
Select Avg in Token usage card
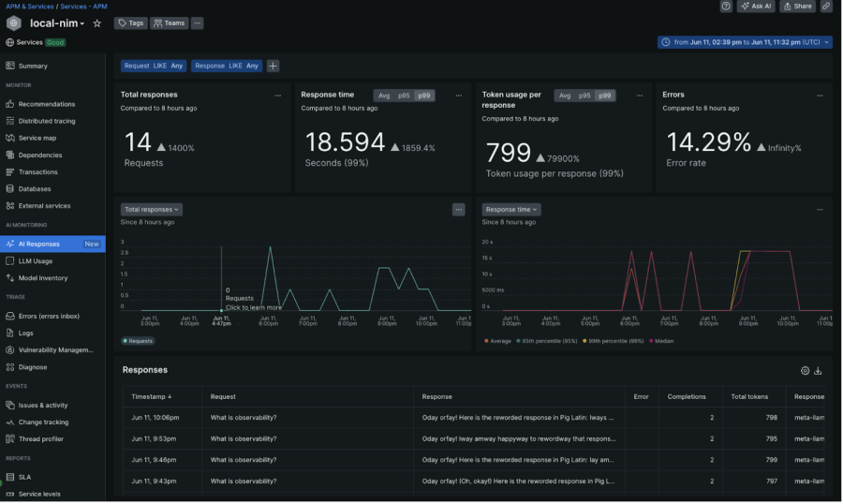tap(565, 96)
